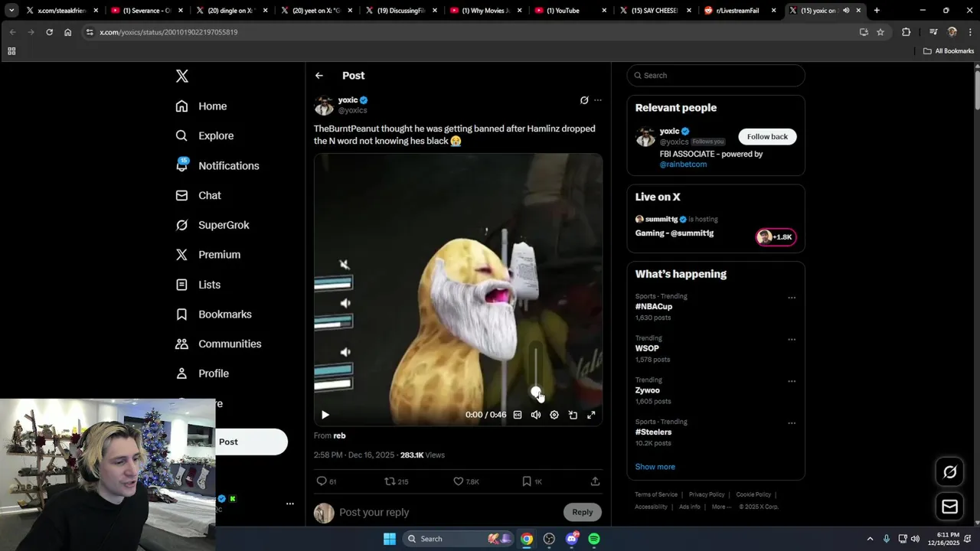Bookmark the post with 1K bookmarks
The image size is (980, 551).
pos(531,481)
